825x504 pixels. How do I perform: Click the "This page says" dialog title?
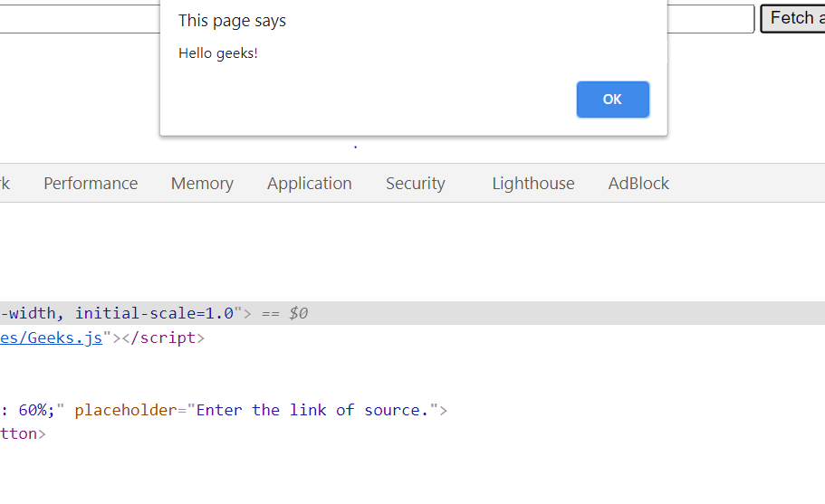(232, 21)
